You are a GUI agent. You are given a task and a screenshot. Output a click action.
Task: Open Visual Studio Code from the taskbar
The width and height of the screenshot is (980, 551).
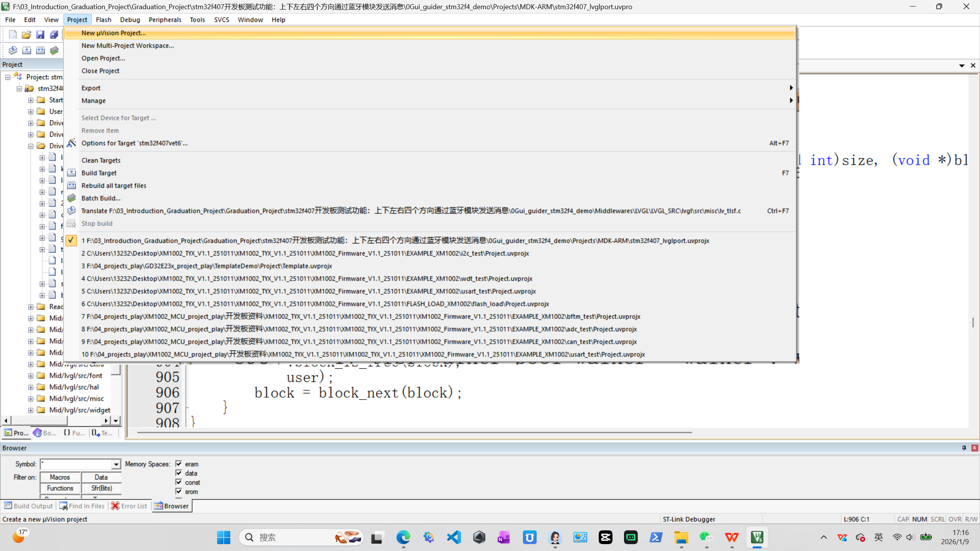tap(454, 538)
